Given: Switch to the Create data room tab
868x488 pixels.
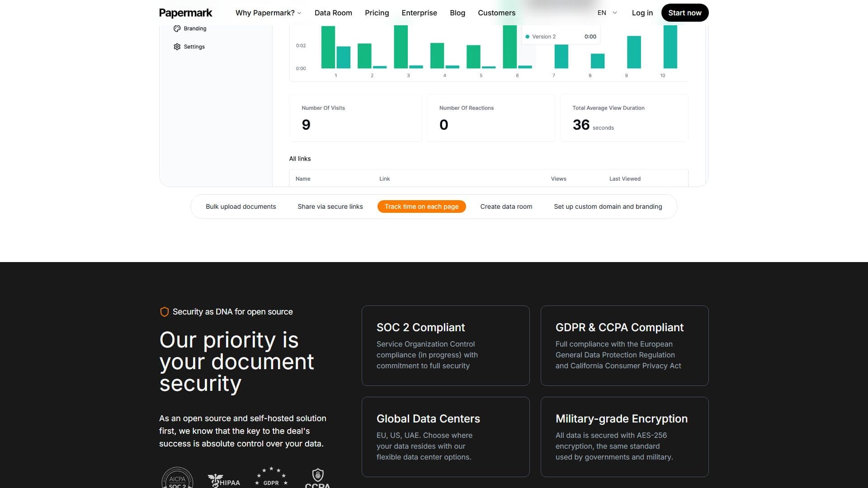Looking at the screenshot, I should tap(506, 206).
